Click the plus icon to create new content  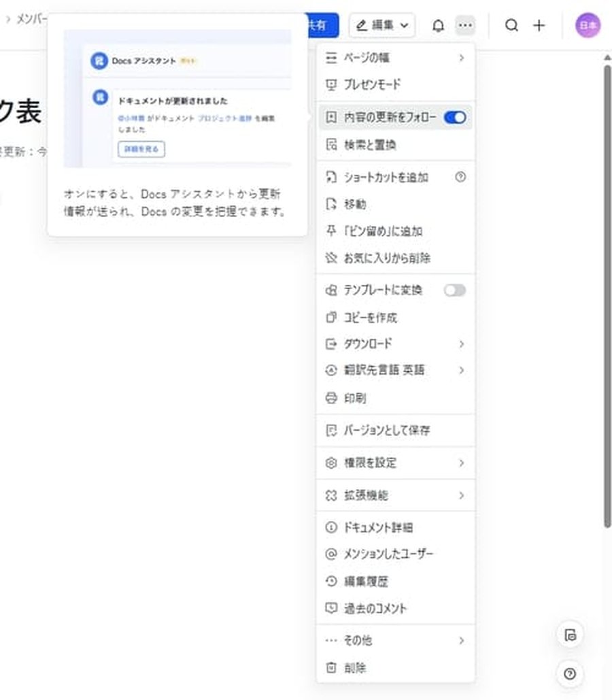pyautogui.click(x=539, y=25)
